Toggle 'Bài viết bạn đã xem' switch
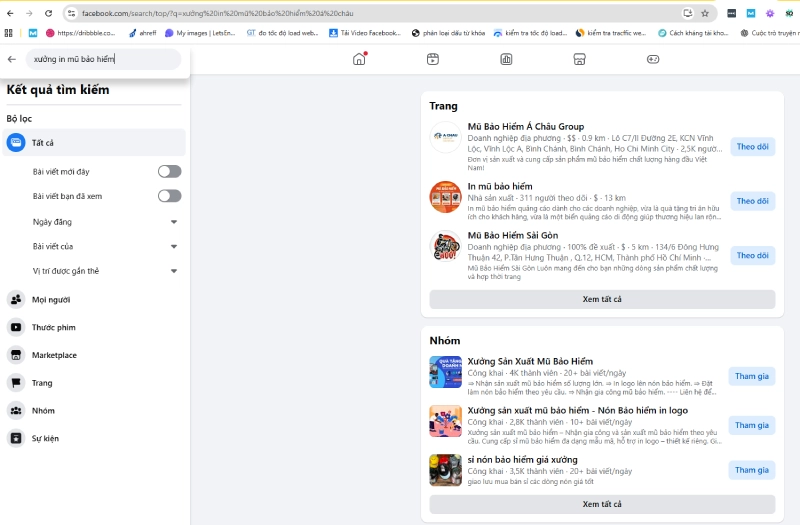The width and height of the screenshot is (800, 525). 169,196
